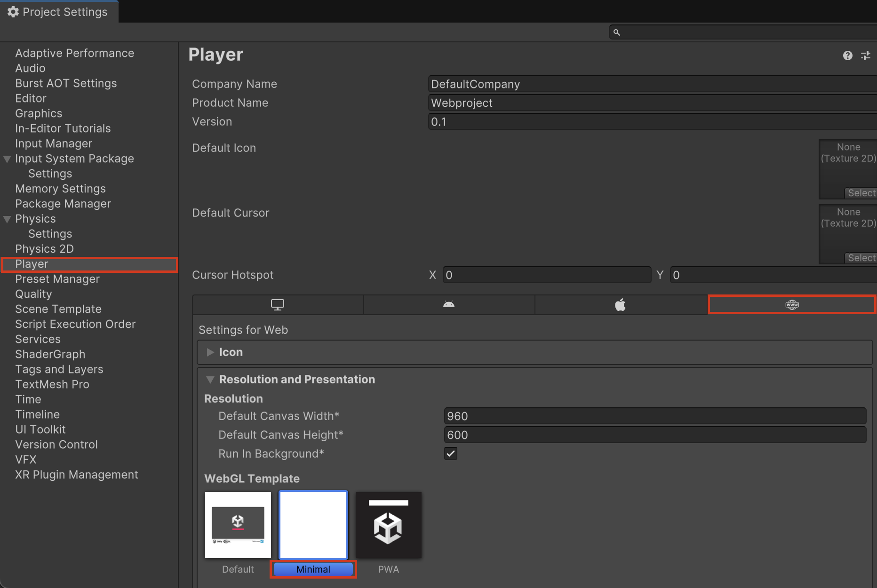
Task: Click the Default Canvas Width field
Action: (654, 416)
